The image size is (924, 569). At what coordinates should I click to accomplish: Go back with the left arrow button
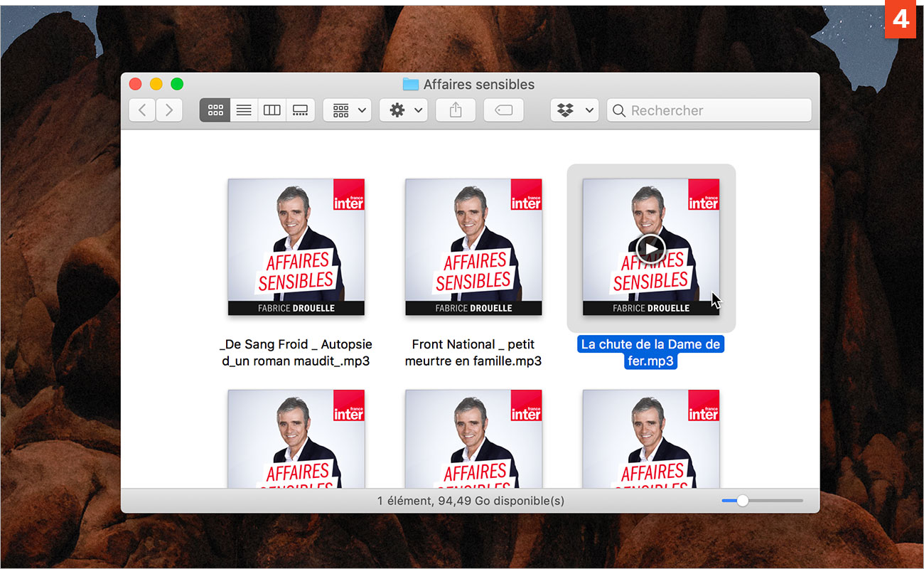pyautogui.click(x=142, y=110)
